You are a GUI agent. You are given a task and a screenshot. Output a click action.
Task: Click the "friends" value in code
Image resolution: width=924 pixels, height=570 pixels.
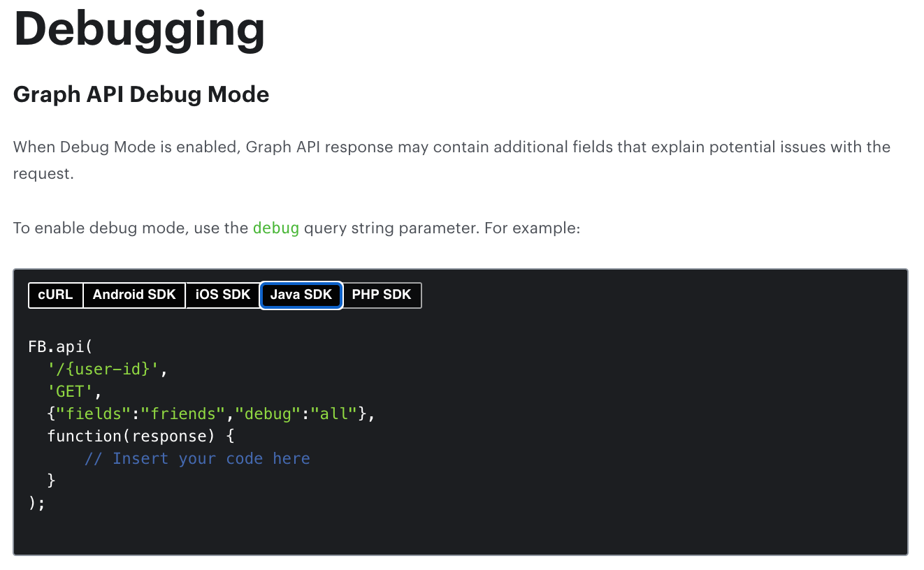183,414
